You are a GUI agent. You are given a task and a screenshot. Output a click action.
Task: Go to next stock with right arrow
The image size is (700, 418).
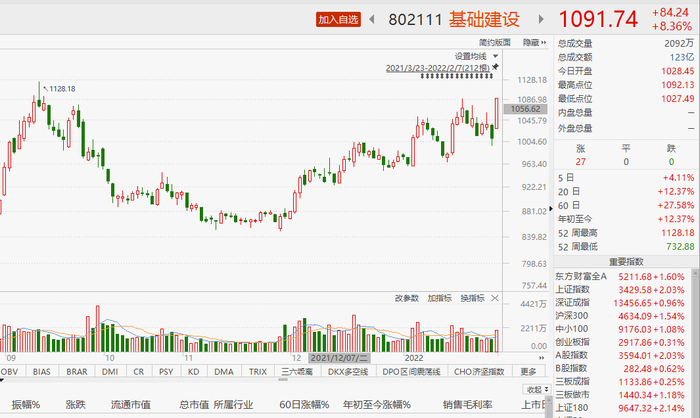[x=541, y=19]
